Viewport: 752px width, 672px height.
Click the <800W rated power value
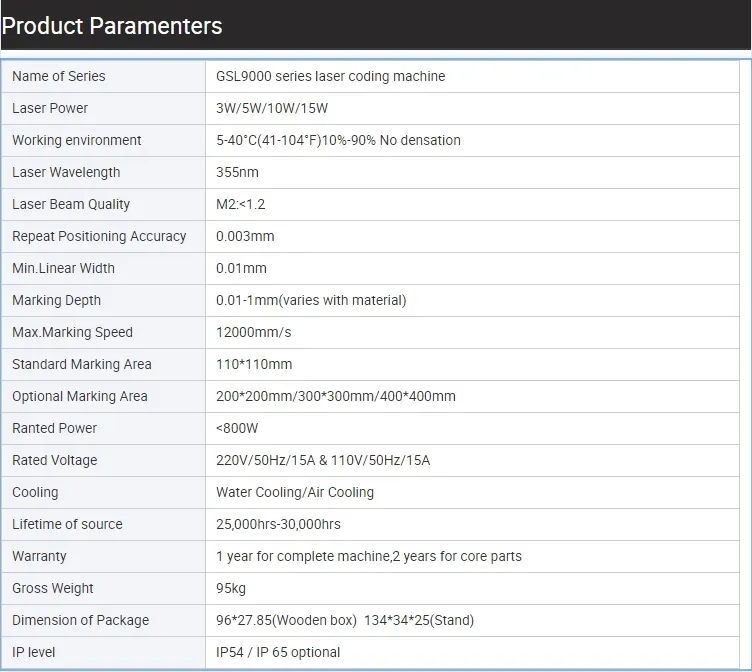pos(237,428)
